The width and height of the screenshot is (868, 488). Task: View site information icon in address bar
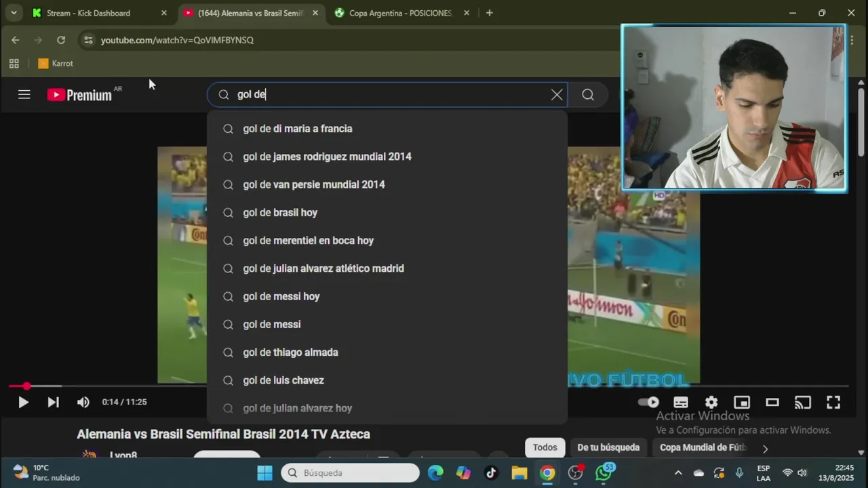[x=88, y=40]
